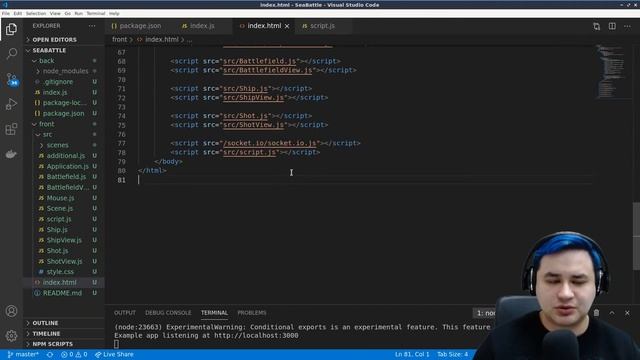The height and width of the screenshot is (360, 640).
Task: Open the errors and warnings status indicator
Action: 74,354
